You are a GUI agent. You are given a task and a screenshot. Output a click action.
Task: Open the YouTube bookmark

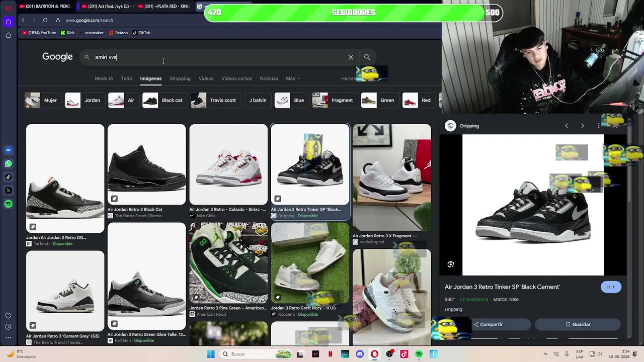pyautogui.click(x=39, y=33)
